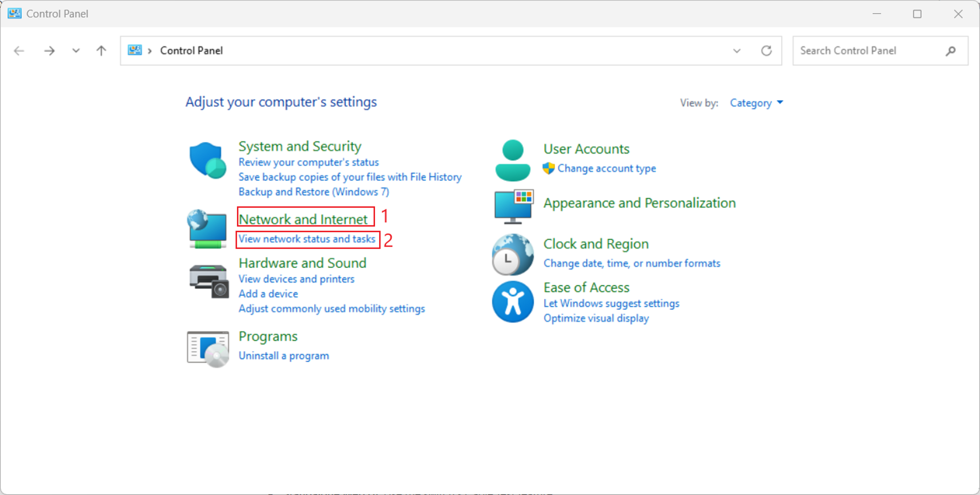Click Let Windows suggest settings
Screen dimensions: 980x495
click(x=612, y=304)
